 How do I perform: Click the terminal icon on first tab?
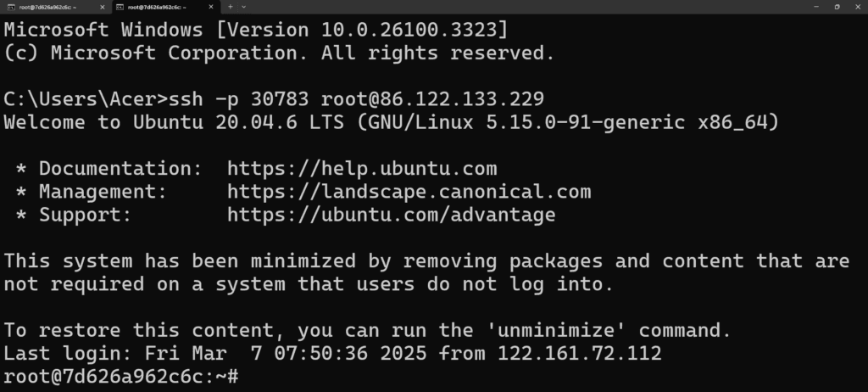point(11,7)
